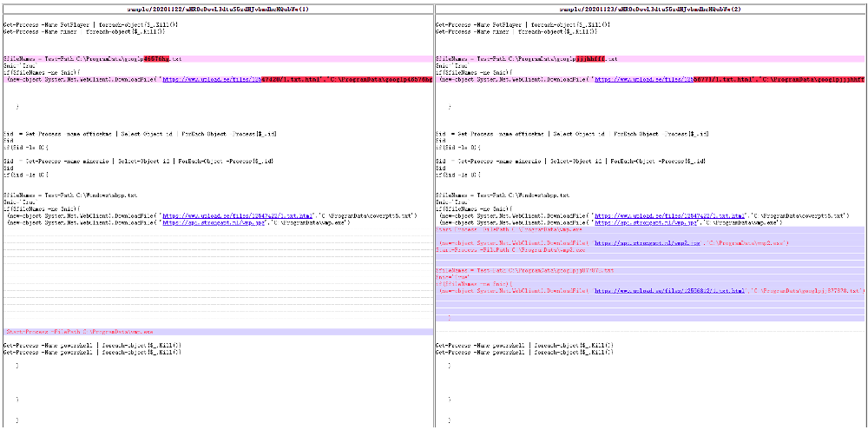Open right pane upload.ee link downloading coverpt5.txt
The width and height of the screenshot is (868, 430).
click(670, 215)
